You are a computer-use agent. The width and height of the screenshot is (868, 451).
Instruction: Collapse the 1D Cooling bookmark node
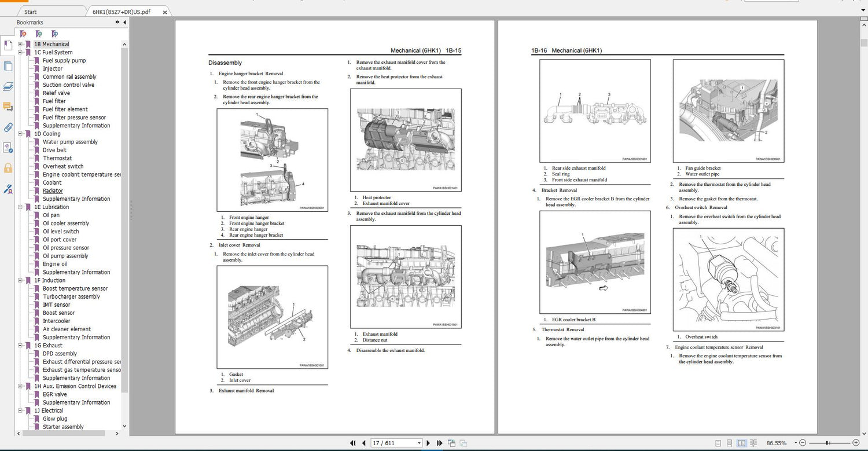click(20, 134)
